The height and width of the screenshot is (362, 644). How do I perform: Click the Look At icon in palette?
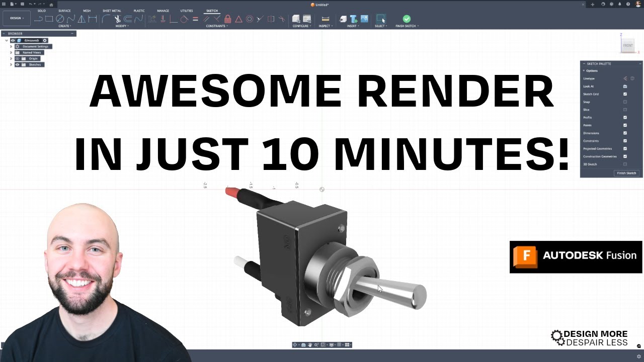625,86
